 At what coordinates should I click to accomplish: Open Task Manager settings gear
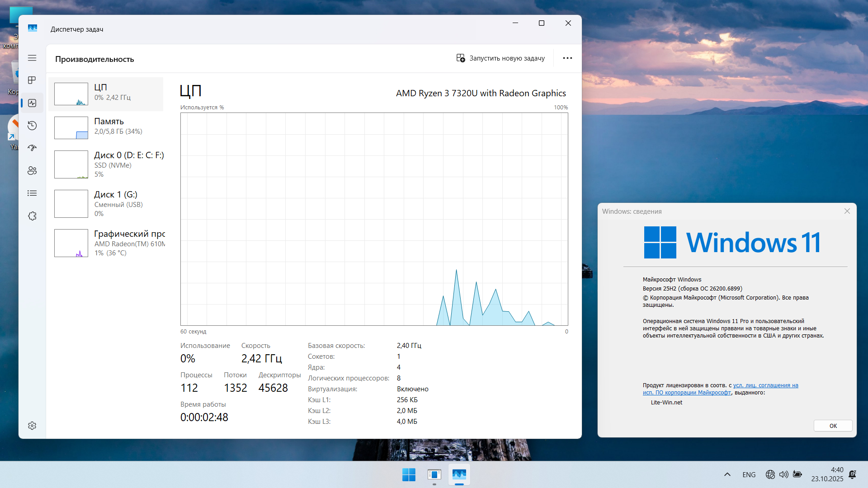pos(32,426)
